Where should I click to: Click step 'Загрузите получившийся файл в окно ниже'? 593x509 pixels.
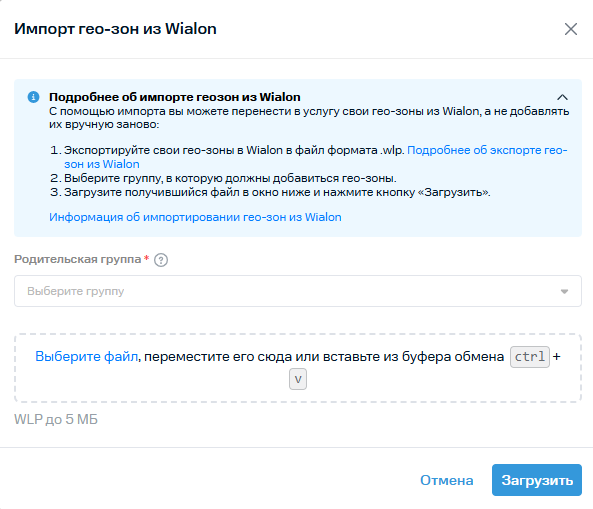[277, 192]
